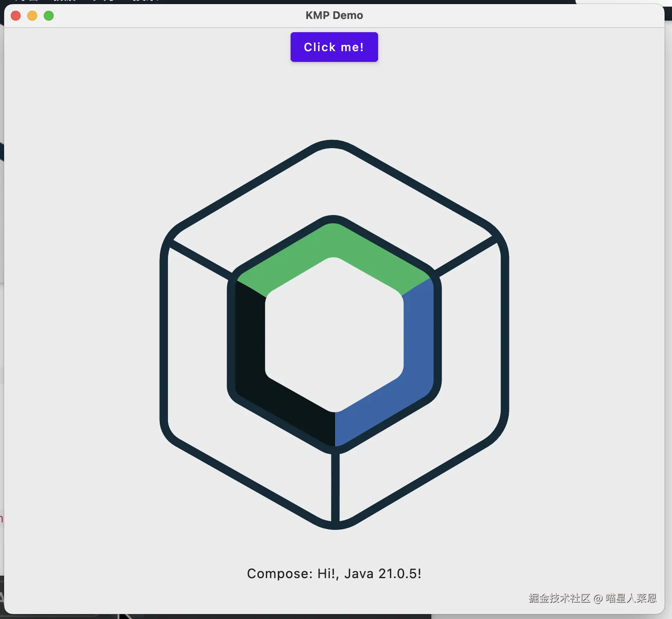
Task: Select the "Compose: Hi!, Java 21.0.5!" text
Action: (334, 574)
